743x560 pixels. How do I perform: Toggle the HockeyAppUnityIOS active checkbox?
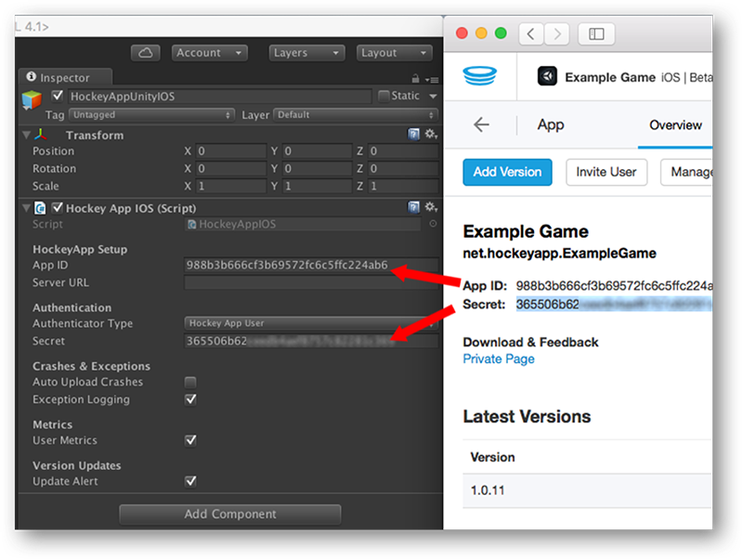click(58, 96)
